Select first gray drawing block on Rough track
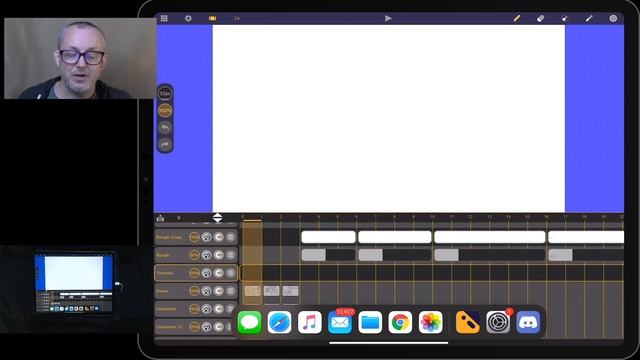This screenshot has width=640, height=360. click(x=313, y=255)
